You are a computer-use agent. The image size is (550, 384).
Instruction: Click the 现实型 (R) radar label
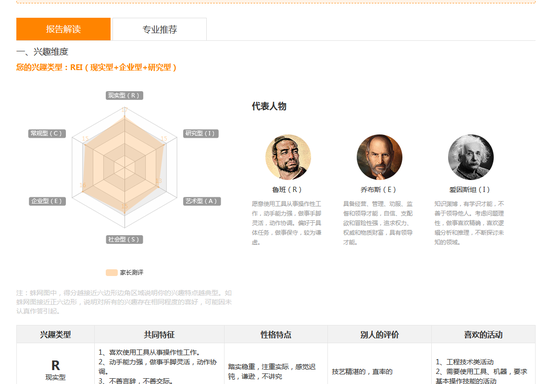[x=125, y=95]
